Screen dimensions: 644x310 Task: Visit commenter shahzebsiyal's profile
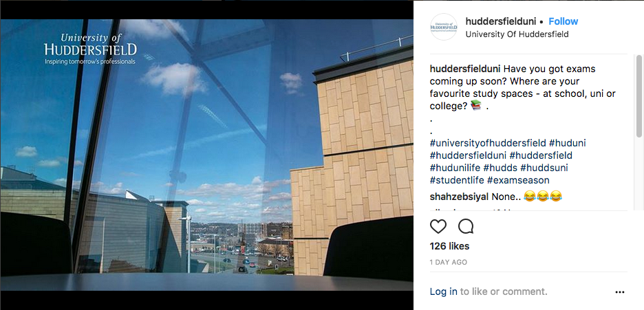tap(460, 197)
